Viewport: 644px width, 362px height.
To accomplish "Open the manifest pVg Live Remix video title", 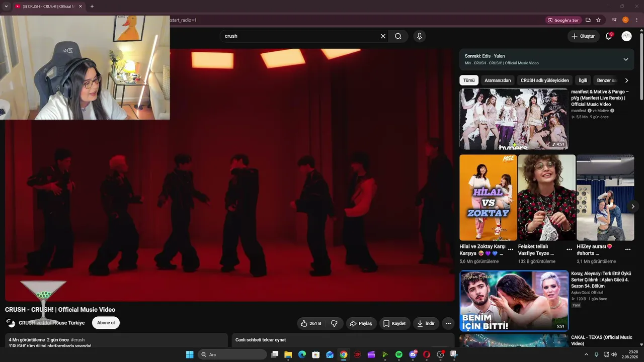I will tap(600, 98).
